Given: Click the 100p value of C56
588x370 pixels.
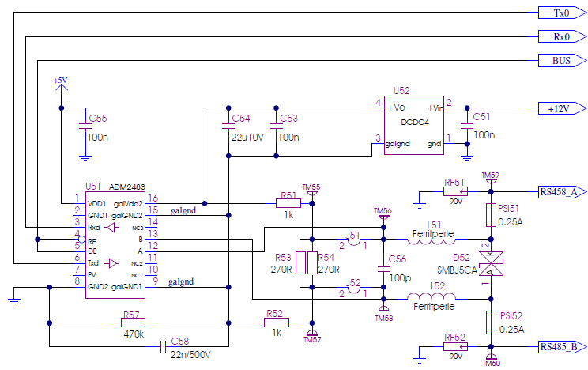Looking at the screenshot, I should pos(400,278).
